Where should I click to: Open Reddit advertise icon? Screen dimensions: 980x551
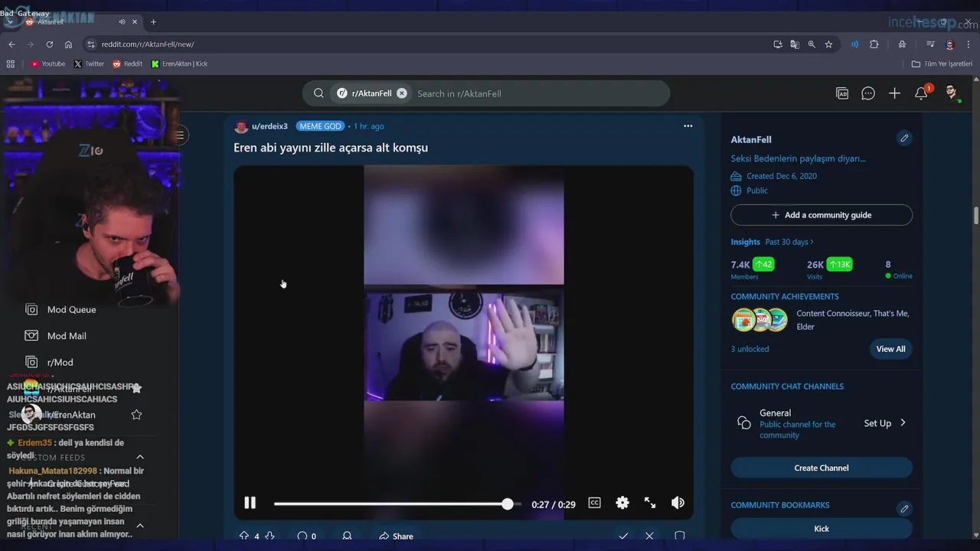[842, 93]
